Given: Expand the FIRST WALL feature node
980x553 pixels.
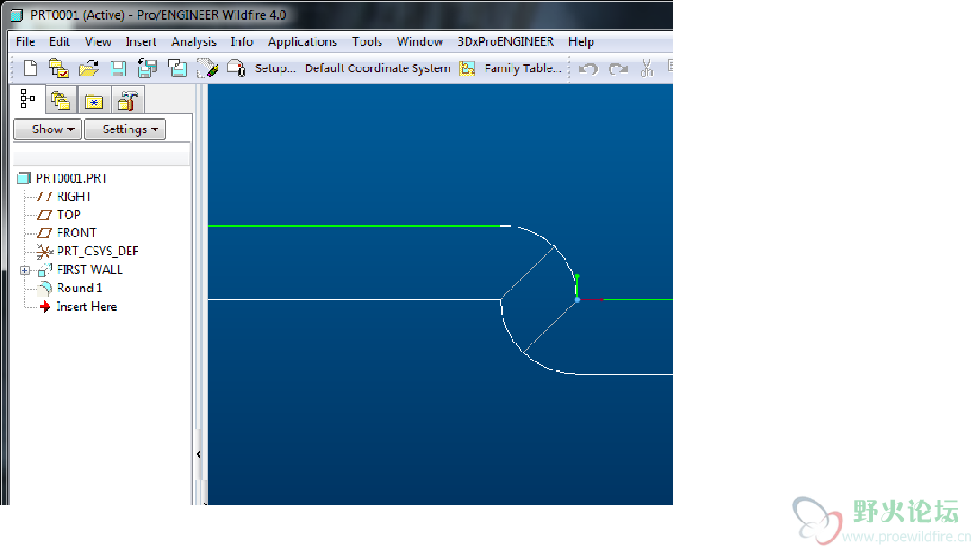Looking at the screenshot, I should [24, 271].
